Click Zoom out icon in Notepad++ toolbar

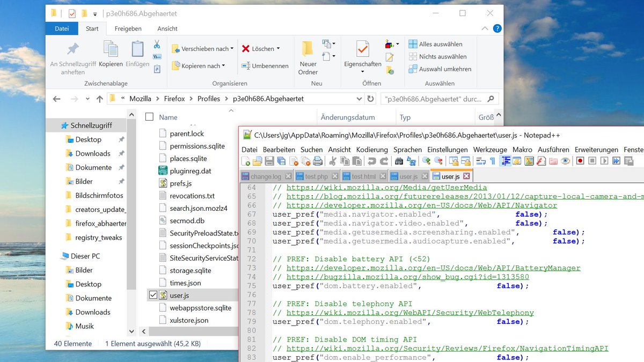tap(438, 161)
